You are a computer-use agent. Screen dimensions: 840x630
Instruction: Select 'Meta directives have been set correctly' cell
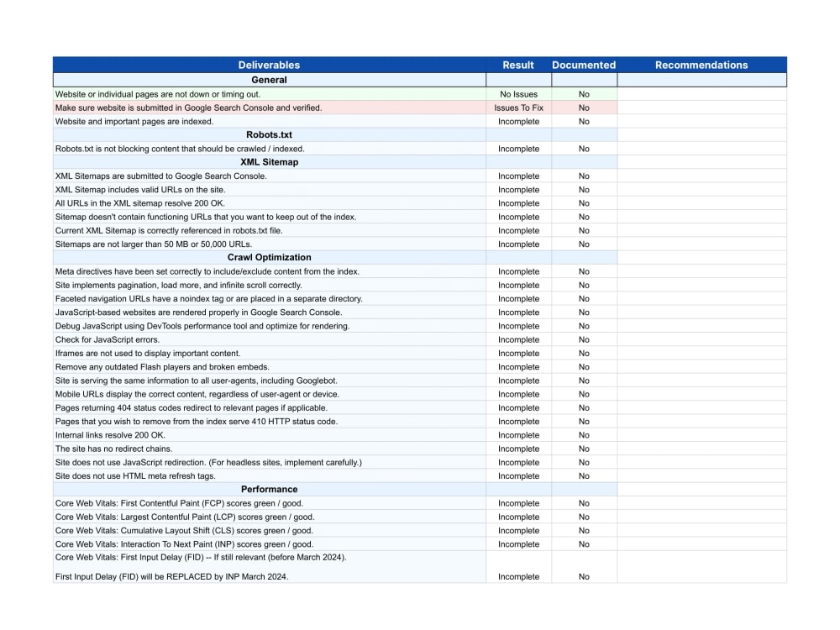[x=269, y=271]
